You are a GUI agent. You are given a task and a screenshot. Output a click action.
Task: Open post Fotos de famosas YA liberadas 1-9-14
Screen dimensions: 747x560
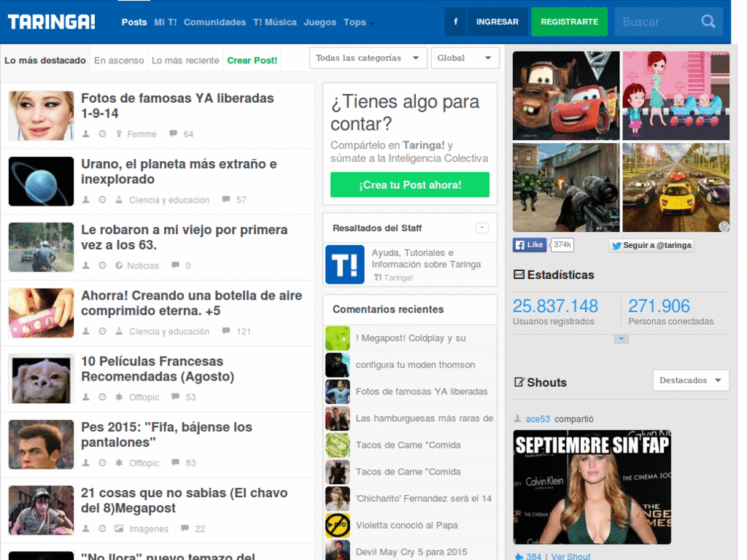coord(177,106)
